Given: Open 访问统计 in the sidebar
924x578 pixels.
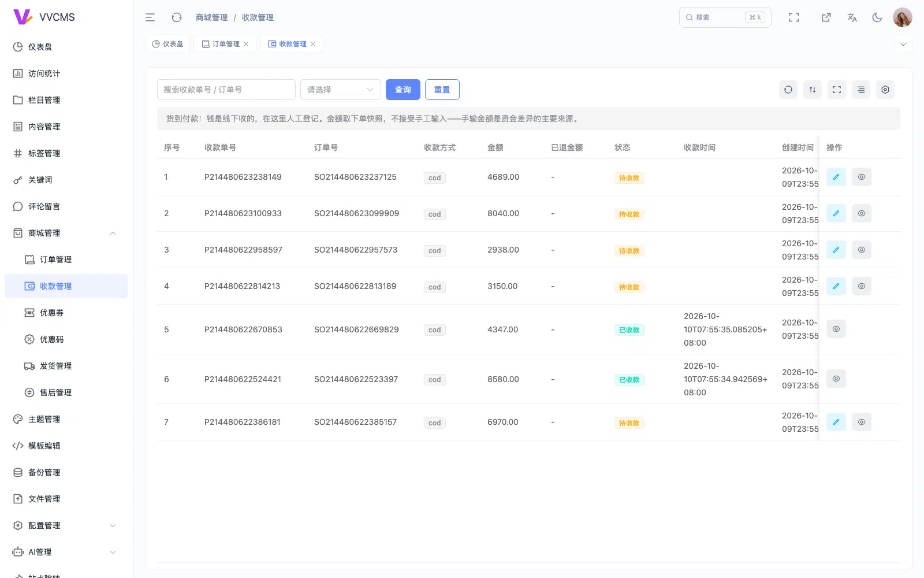Looking at the screenshot, I should [66, 73].
